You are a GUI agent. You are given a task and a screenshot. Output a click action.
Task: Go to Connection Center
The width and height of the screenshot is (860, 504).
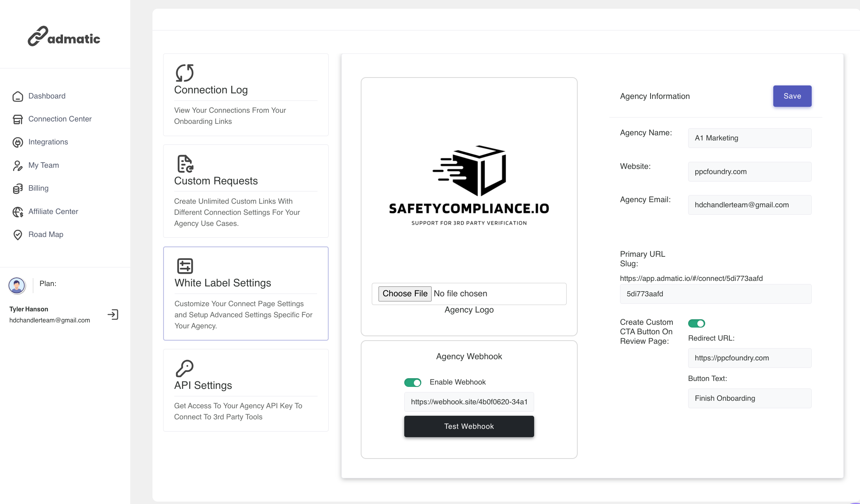pyautogui.click(x=60, y=119)
